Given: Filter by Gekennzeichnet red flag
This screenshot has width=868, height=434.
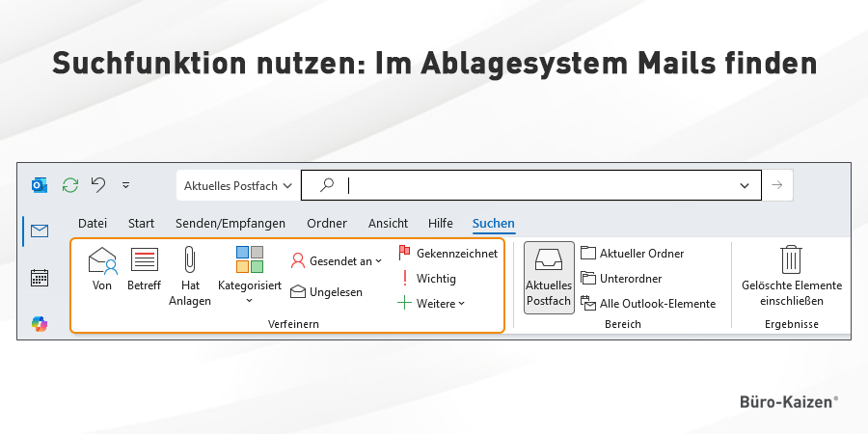Looking at the screenshot, I should (448, 254).
